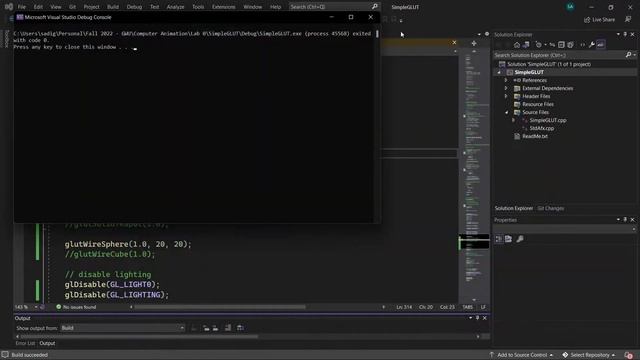Screen dimensions: 640x360
Task: Click the feedback icon beside Live Share
Action: pyautogui.click(x=628, y=19)
